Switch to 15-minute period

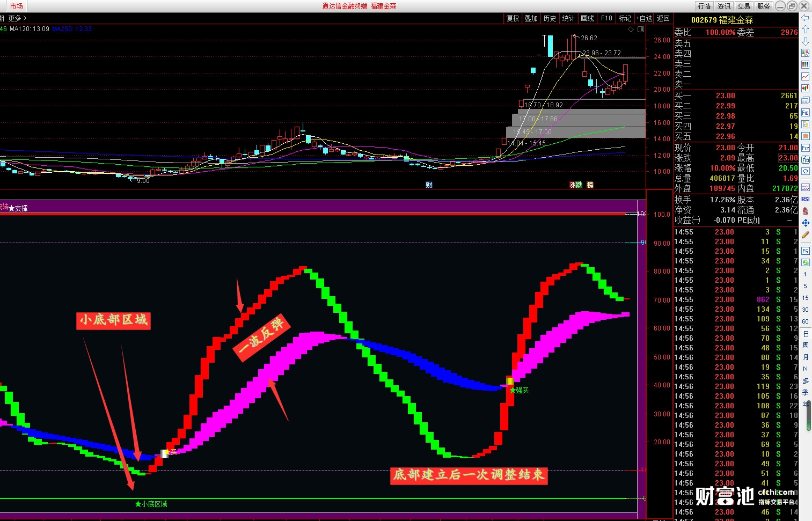(x=805, y=298)
